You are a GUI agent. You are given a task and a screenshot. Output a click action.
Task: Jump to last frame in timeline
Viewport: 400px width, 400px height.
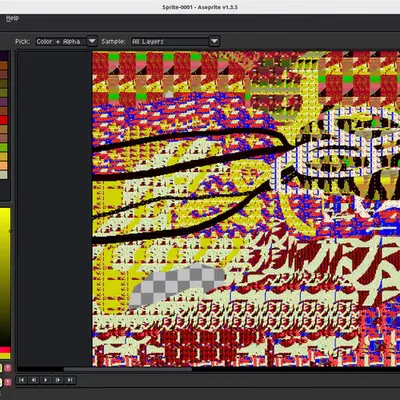coord(70,380)
